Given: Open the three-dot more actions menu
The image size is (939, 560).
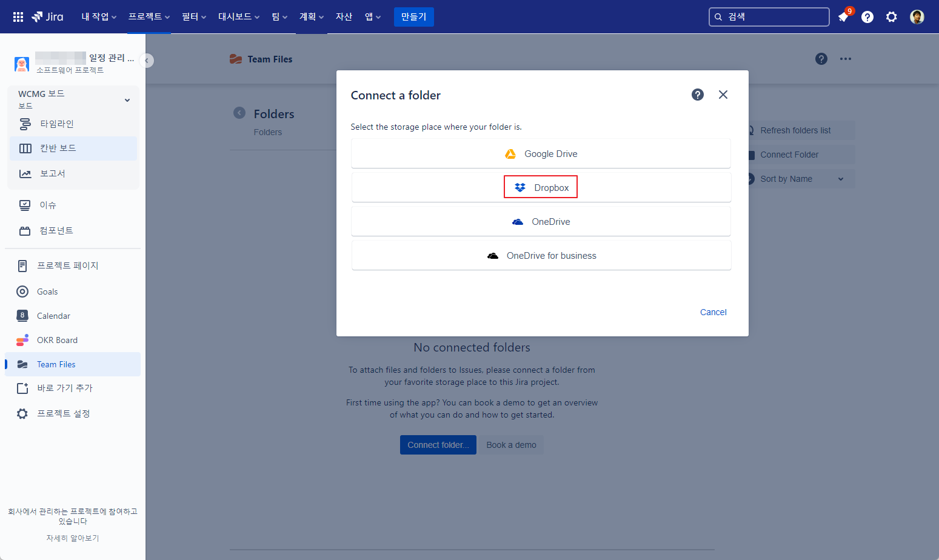Looking at the screenshot, I should click(846, 59).
